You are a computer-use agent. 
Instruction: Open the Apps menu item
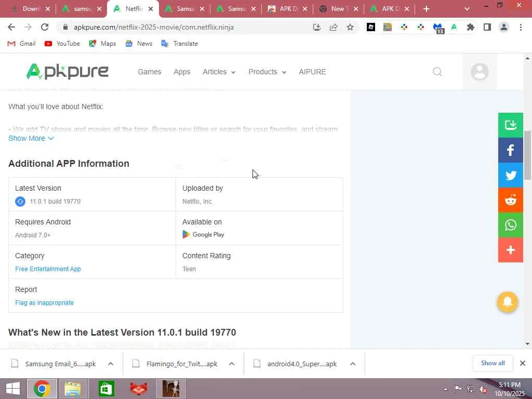coord(182,72)
